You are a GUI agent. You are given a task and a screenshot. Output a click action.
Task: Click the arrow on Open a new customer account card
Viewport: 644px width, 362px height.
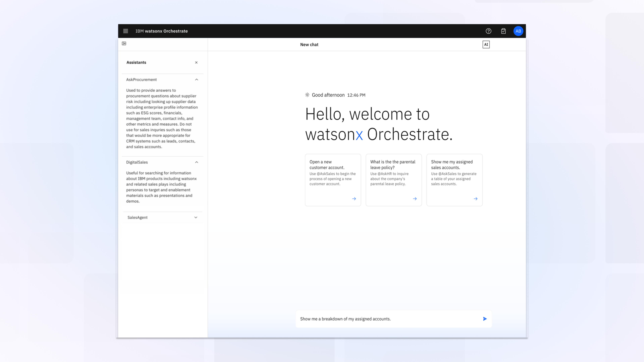[354, 199]
